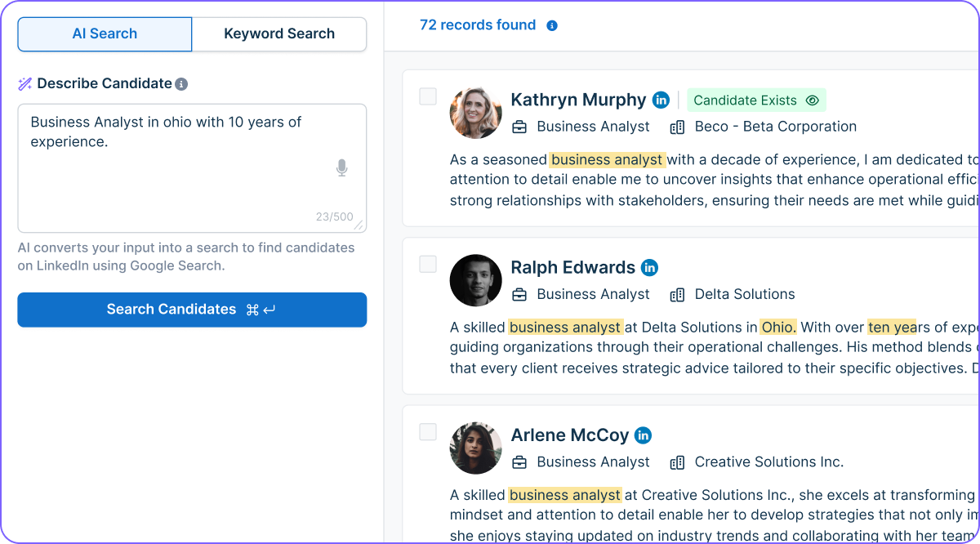This screenshot has width=980, height=544.
Task: Click the text-box resize handle below 23/500
Action: [x=360, y=226]
